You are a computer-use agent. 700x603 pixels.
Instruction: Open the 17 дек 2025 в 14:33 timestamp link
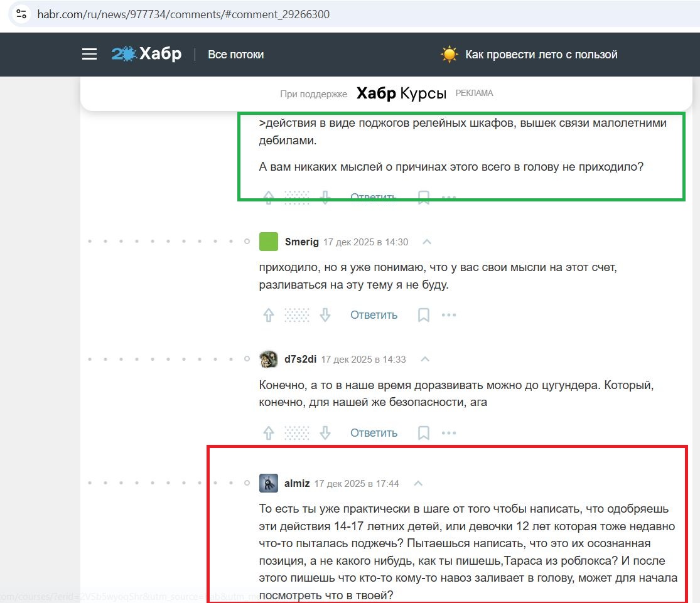coord(363,360)
